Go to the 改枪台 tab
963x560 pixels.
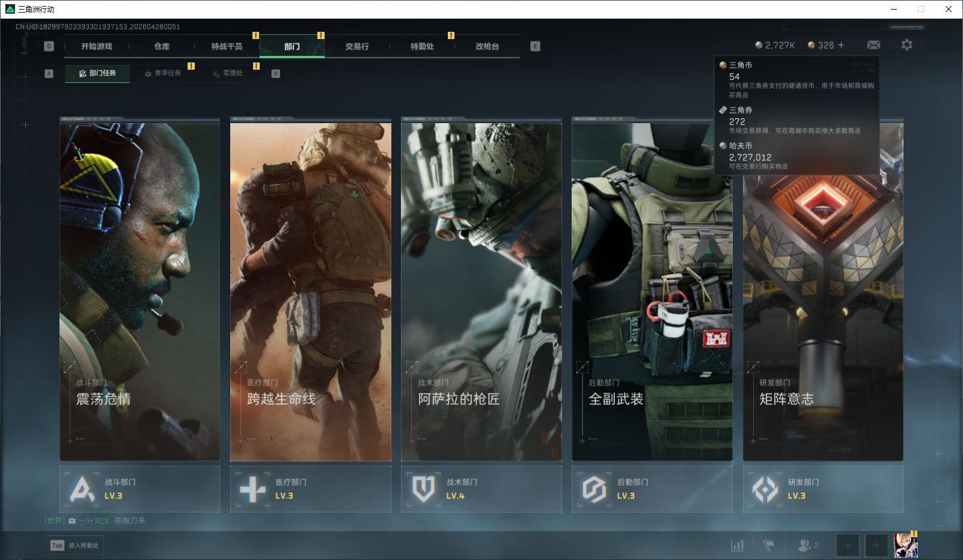(487, 46)
